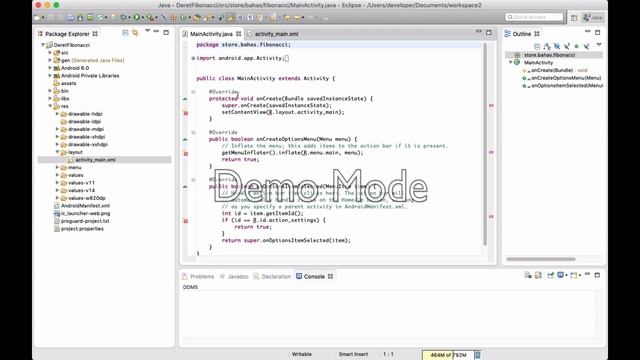Image resolution: width=640 pixels, height=360 pixels.
Task: Collapse the DeretFibonacci project node
Action: [43, 45]
